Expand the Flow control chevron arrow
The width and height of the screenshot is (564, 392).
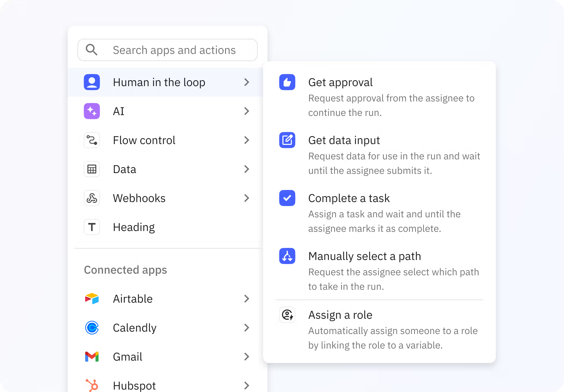(247, 140)
